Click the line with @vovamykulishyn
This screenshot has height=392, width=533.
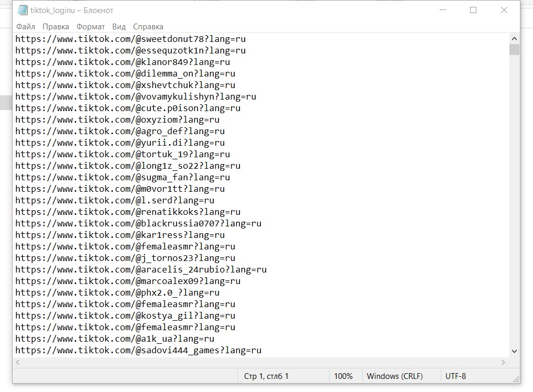tap(136, 96)
